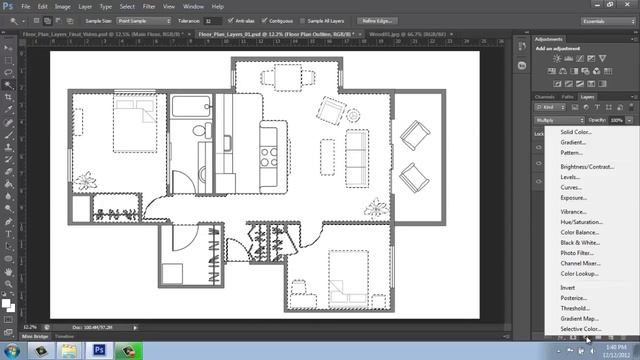Select the Dodge tool

(x=8, y=209)
